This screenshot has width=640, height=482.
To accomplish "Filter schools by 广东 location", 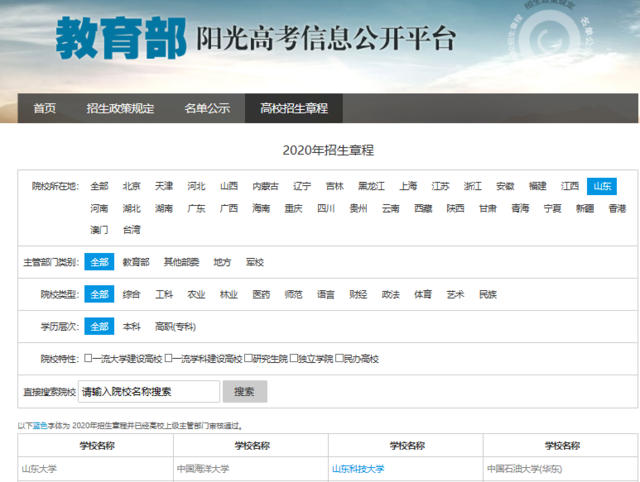I will pos(196,208).
